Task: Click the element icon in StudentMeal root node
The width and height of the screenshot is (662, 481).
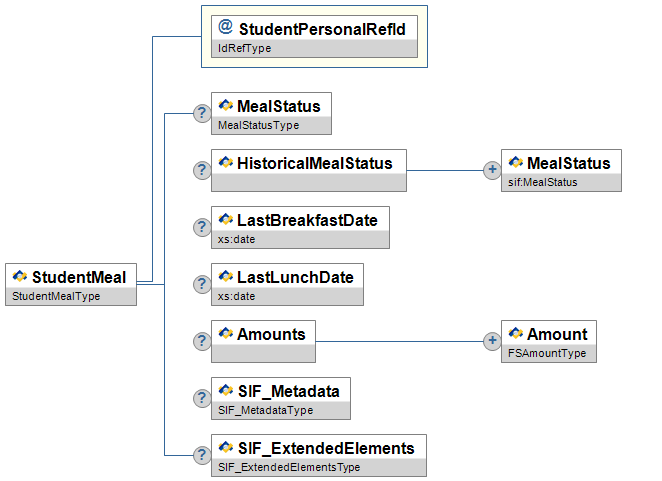Action: (20, 276)
